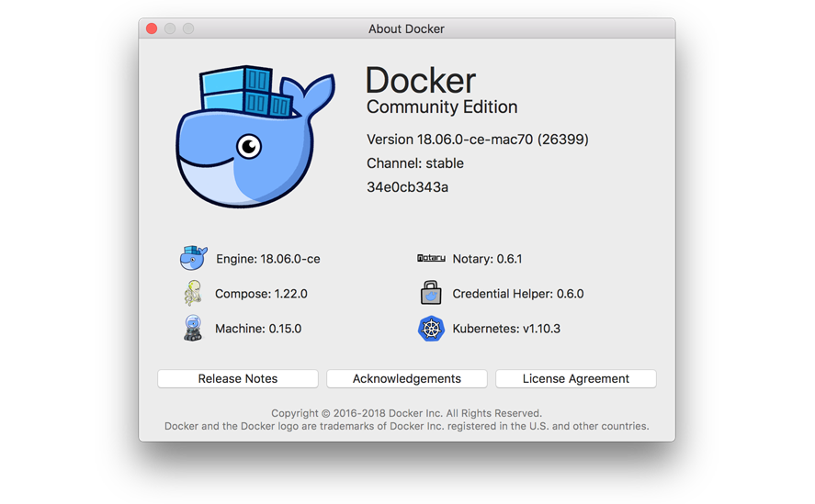Viewport: 815px width, 504px height.
Task: Click the Compose octopus icon
Action: [x=193, y=293]
